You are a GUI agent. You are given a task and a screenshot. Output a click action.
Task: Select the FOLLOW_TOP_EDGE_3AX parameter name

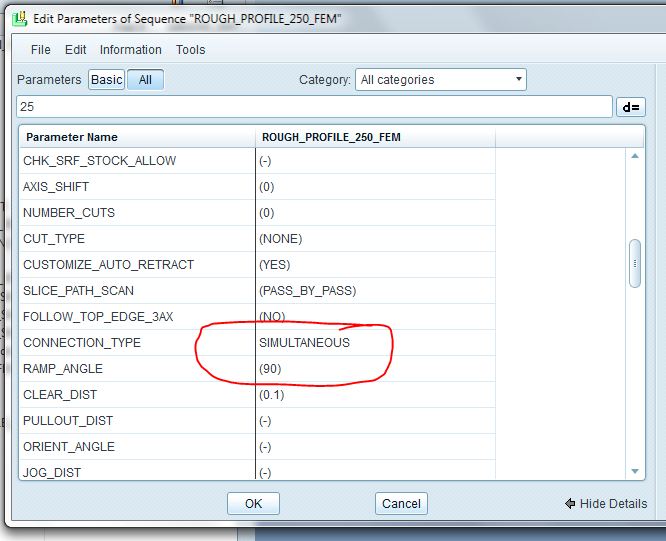pyautogui.click(x=98, y=317)
